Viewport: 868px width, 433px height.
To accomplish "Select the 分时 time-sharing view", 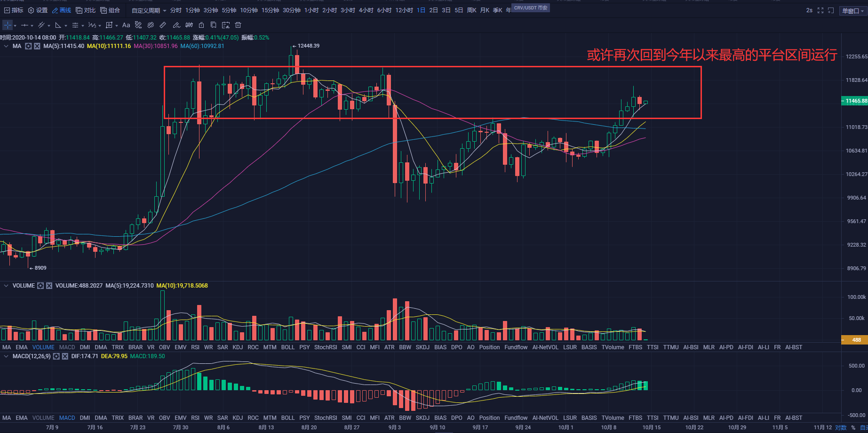I will 176,10.
